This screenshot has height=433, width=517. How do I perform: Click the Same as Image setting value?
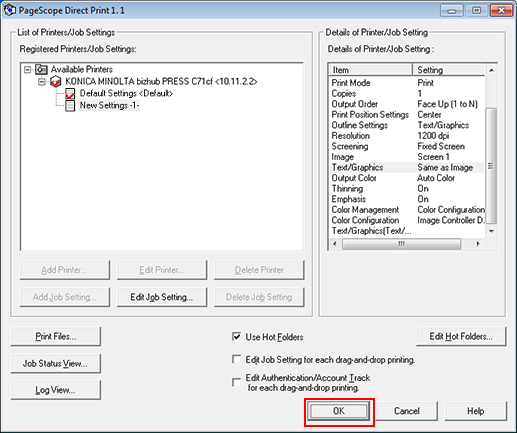point(445,167)
